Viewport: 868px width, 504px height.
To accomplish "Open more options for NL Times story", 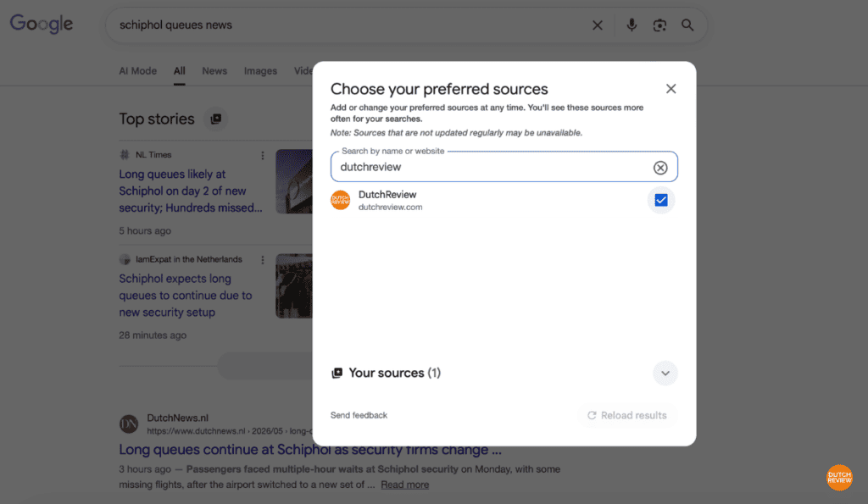I will 263,156.
